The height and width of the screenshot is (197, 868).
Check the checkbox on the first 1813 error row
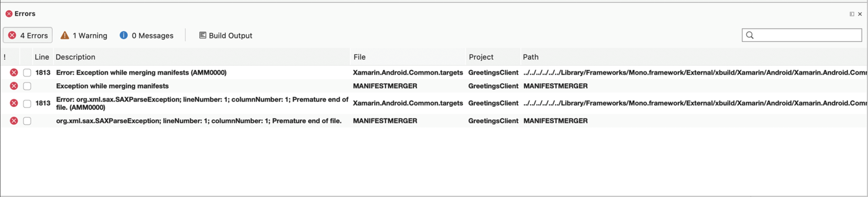click(x=27, y=73)
